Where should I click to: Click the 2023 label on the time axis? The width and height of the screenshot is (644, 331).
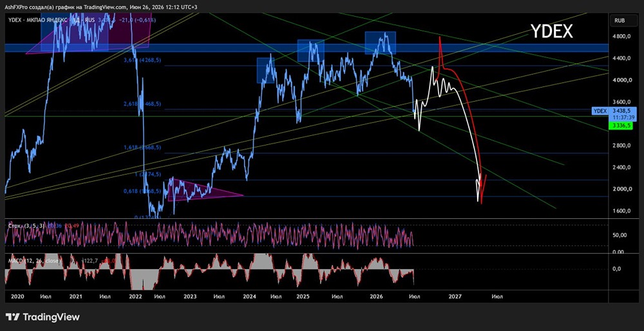click(190, 296)
